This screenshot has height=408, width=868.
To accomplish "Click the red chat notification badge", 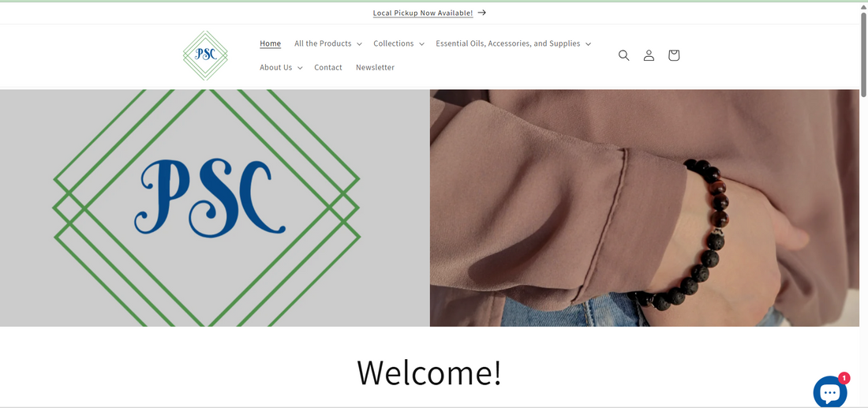I will point(844,378).
